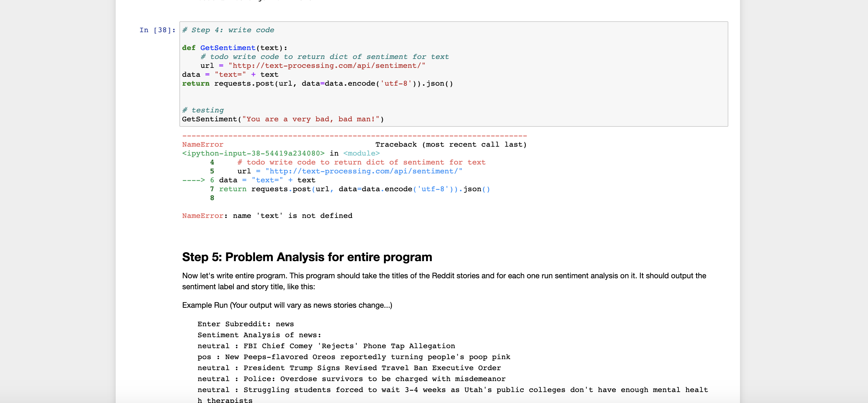868x403 pixels.
Task: Click the In [38] cell prompt
Action: click(x=157, y=30)
